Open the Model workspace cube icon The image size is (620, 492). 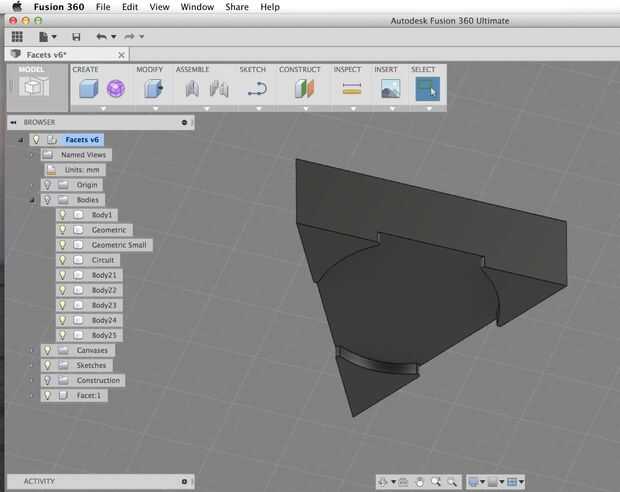(35, 86)
